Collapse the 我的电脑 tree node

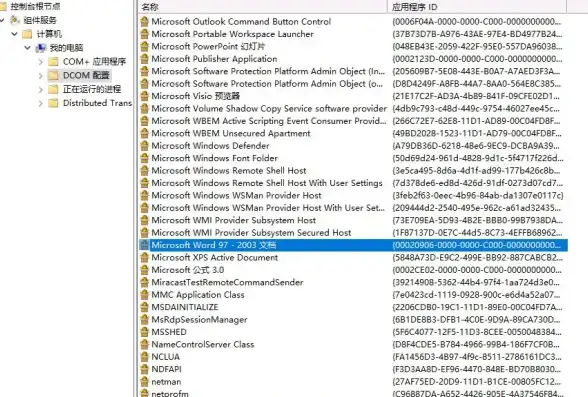[27, 48]
